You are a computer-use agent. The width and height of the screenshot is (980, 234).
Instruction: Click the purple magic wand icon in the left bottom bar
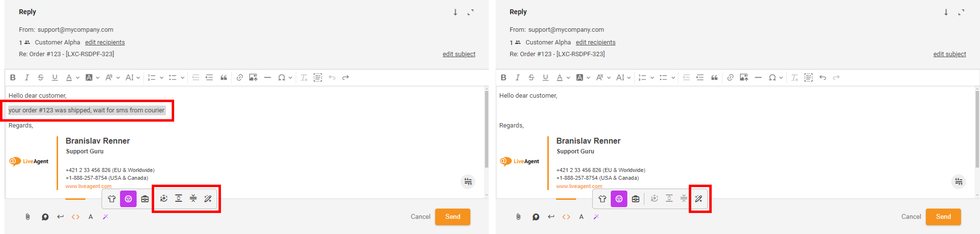coord(105,217)
